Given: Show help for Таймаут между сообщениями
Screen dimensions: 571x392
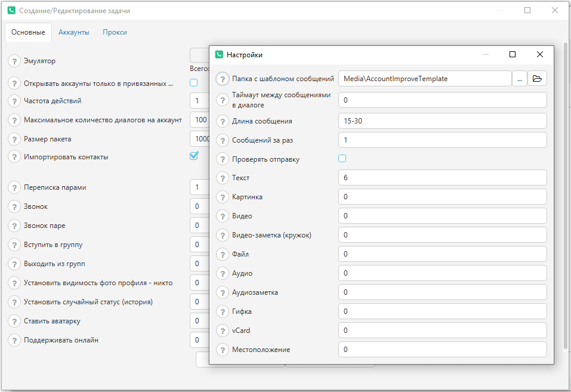Looking at the screenshot, I should click(223, 100).
